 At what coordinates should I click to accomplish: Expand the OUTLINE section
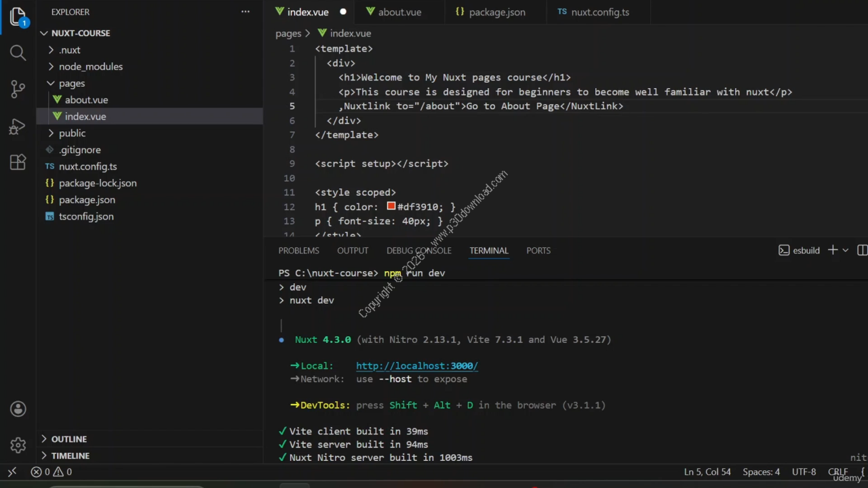(x=68, y=439)
